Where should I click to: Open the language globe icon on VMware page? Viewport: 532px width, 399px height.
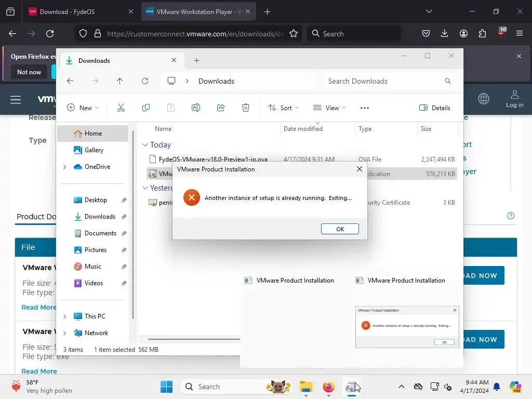pyautogui.click(x=484, y=99)
